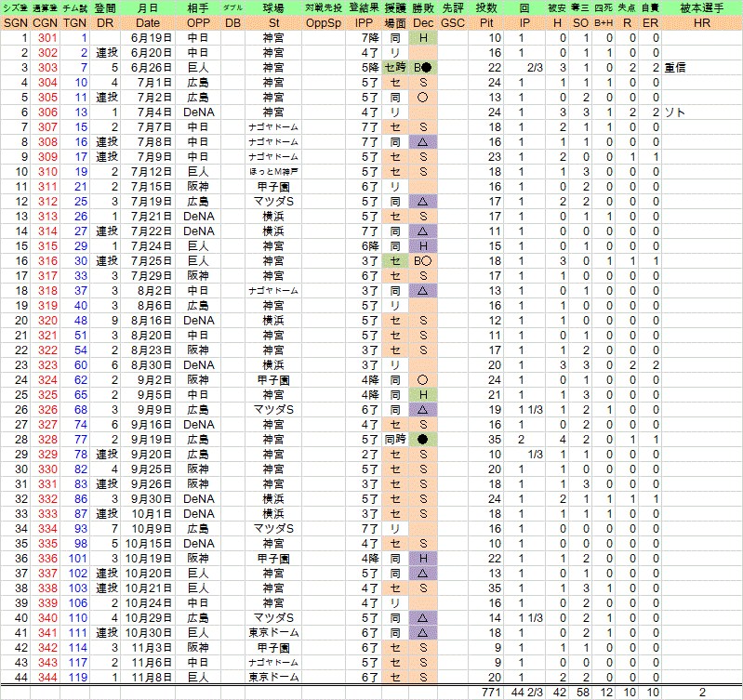Select the CGN column header
Screen dimensions: 743x700
pos(45,23)
